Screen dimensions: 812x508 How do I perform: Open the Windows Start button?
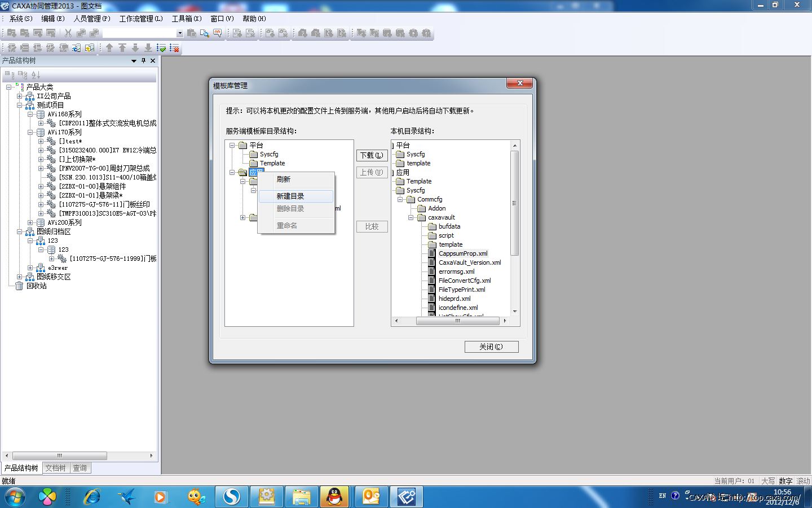tap(15, 497)
